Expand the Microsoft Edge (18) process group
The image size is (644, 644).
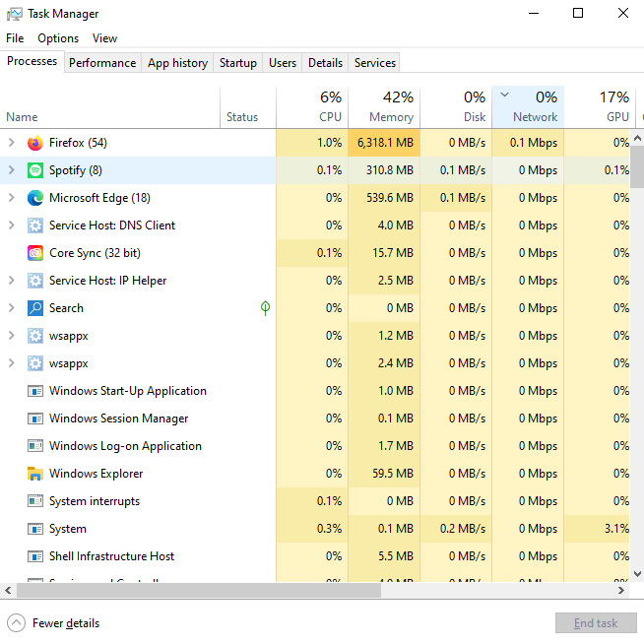[12, 198]
